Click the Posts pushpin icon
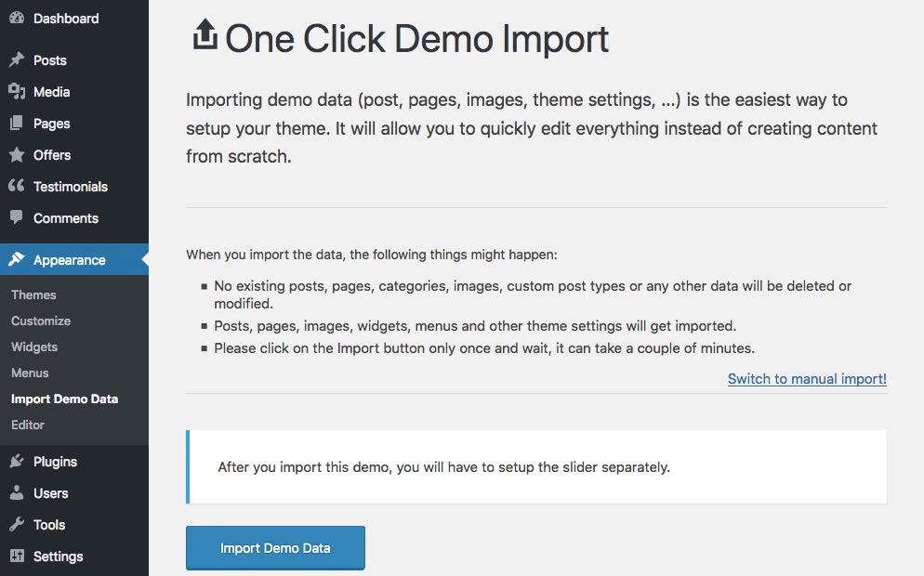 [17, 59]
